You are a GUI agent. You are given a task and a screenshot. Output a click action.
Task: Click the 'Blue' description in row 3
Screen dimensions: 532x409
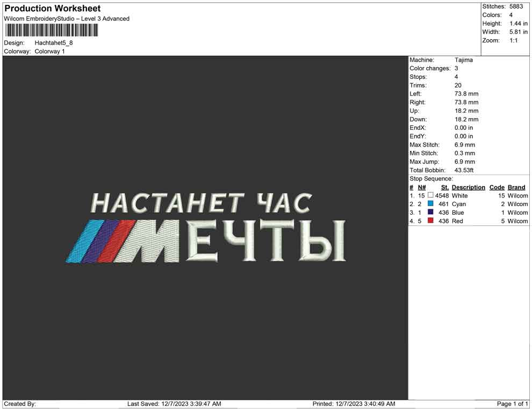458,213
